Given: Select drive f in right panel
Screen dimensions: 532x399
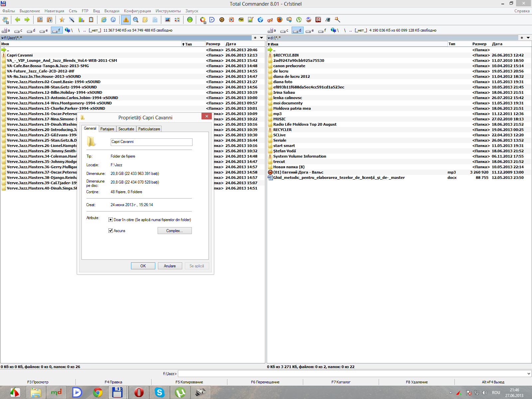Looking at the screenshot, I should point(323,30).
